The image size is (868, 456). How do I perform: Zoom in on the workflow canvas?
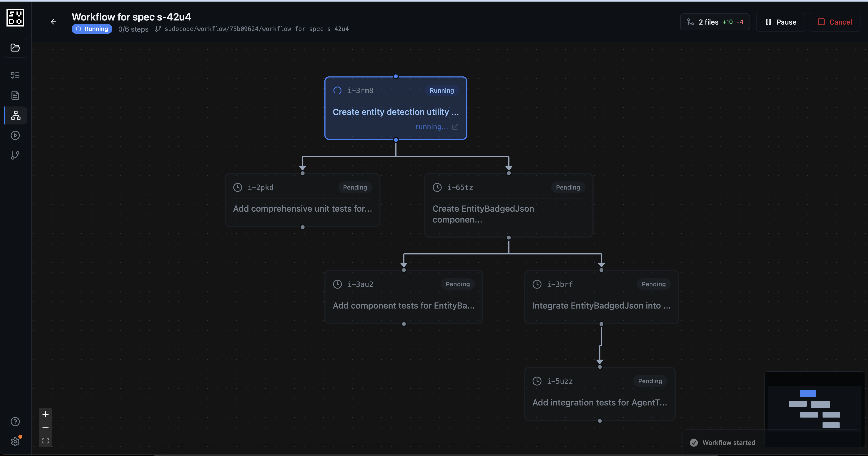click(45, 415)
